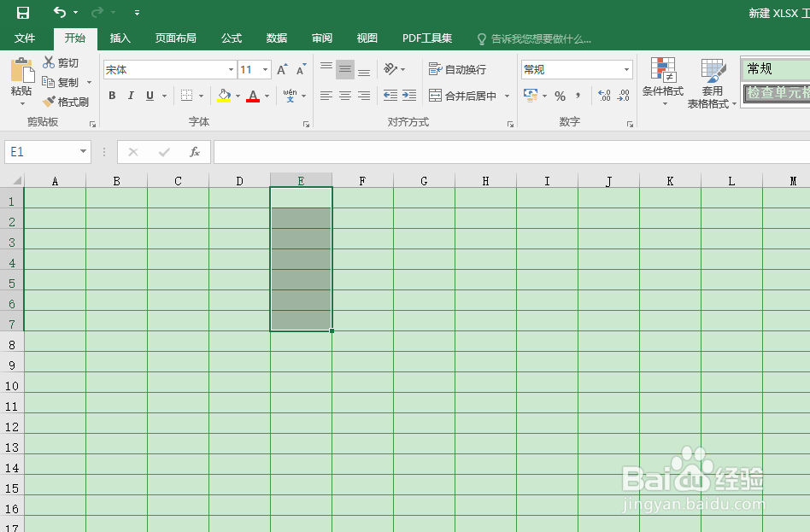The width and height of the screenshot is (810, 532).
Task: Switch to the 插入 tab
Action: click(120, 38)
